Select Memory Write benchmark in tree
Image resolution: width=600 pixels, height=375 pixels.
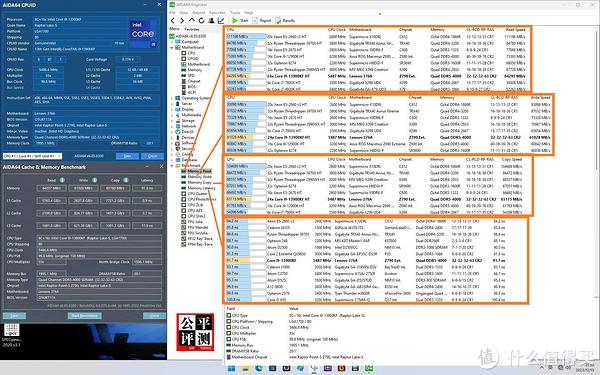tap(197, 177)
